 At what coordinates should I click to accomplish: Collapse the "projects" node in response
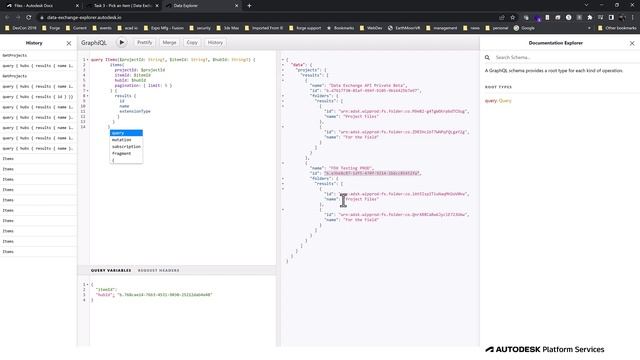282,70
